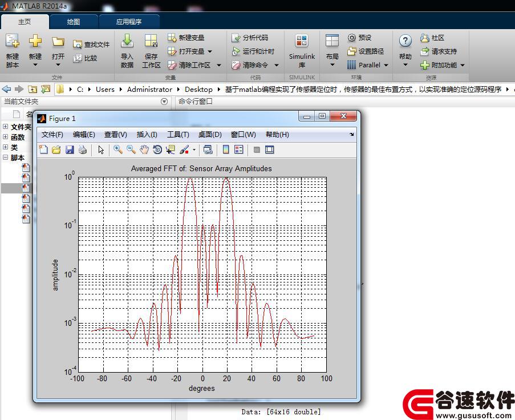The width and height of the screenshot is (515, 420).
Task: Expand the 类 tree node
Action: (x=6, y=147)
